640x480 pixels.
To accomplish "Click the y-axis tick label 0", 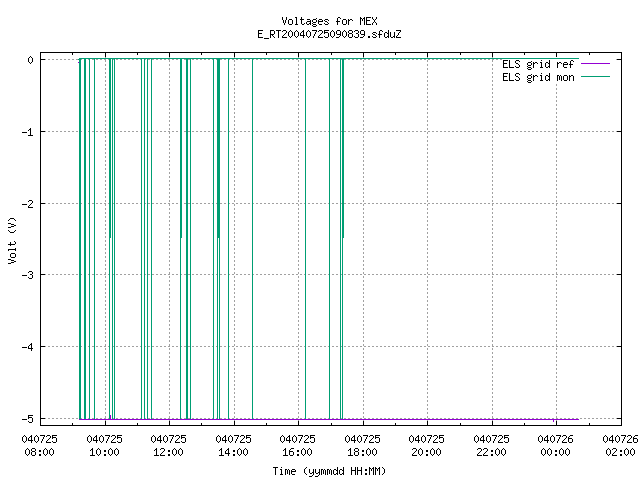I will coord(30,60).
